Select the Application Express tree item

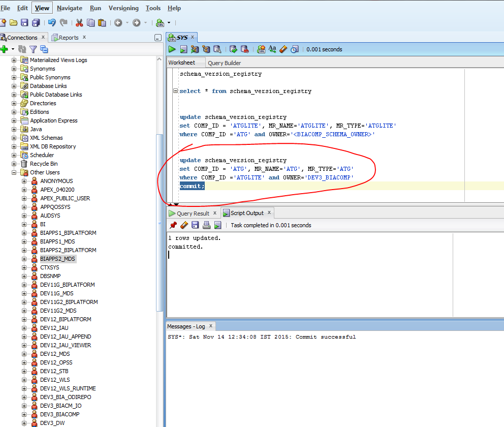point(54,120)
